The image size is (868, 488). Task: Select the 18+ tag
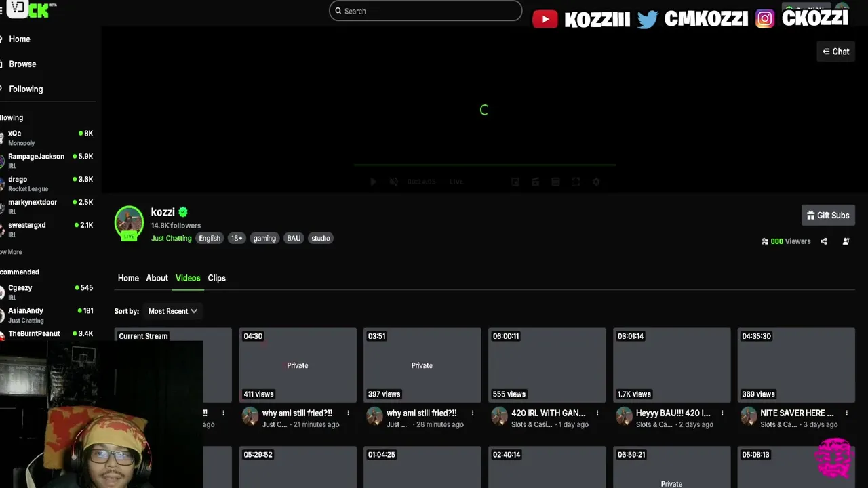236,238
